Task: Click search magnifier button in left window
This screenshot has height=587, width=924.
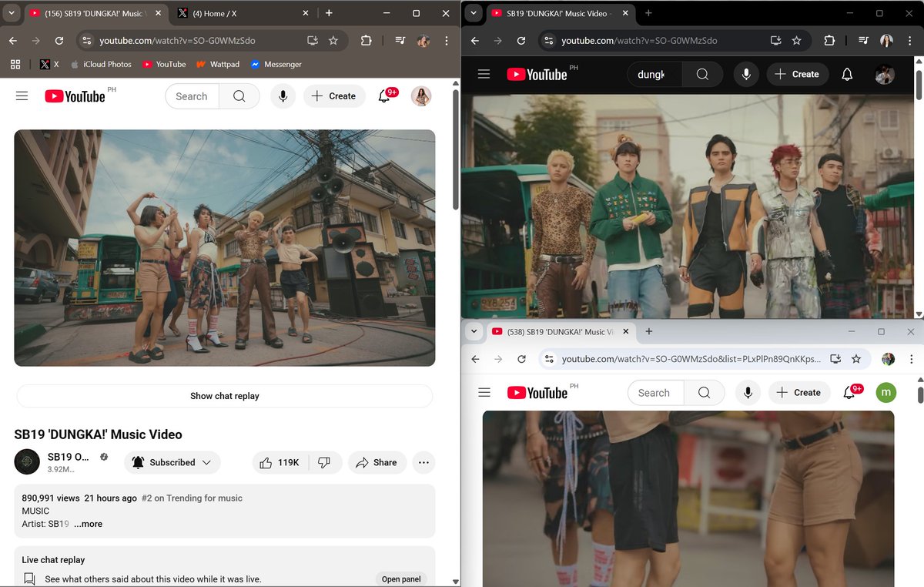Action: (239, 96)
